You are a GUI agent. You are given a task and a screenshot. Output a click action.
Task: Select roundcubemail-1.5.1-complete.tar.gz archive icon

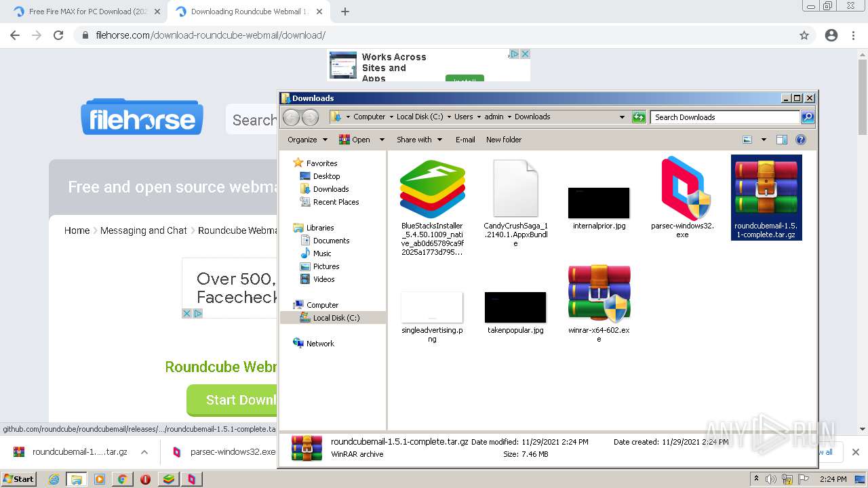coord(766,189)
